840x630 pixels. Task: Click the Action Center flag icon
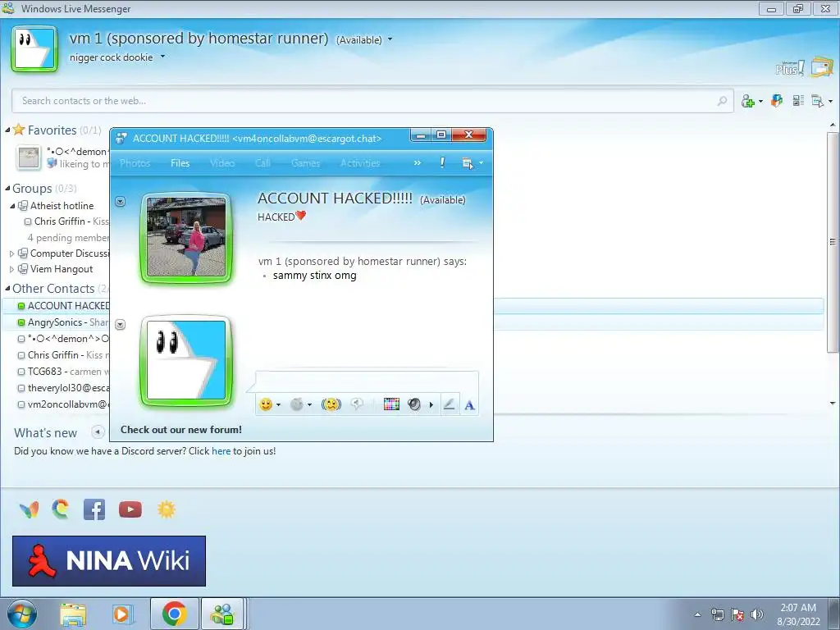pyautogui.click(x=737, y=614)
